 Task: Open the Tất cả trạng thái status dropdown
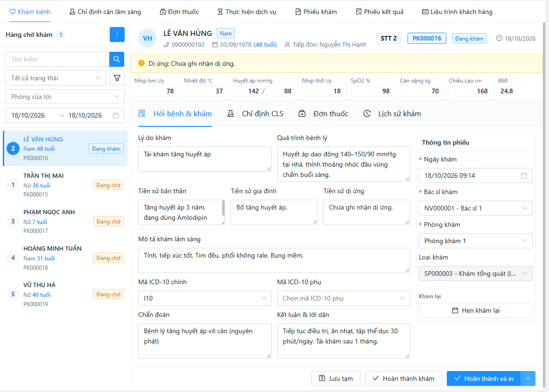click(x=56, y=78)
